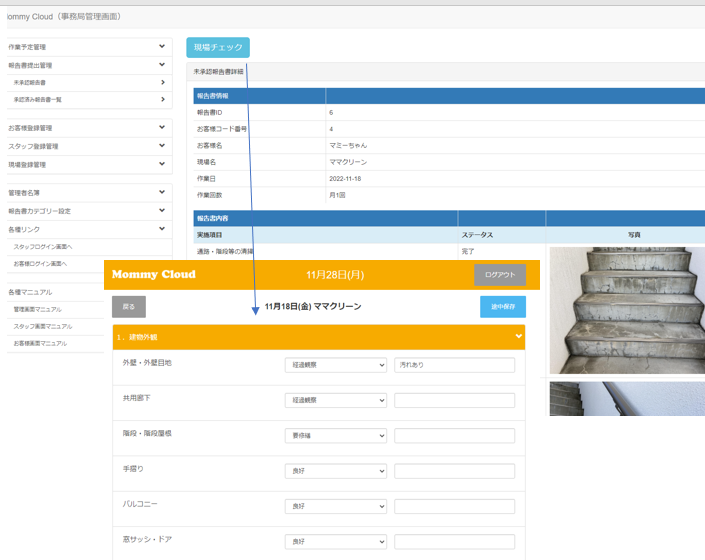Expand the 現場登録管理 chevron
The image size is (705, 560).
[162, 164]
